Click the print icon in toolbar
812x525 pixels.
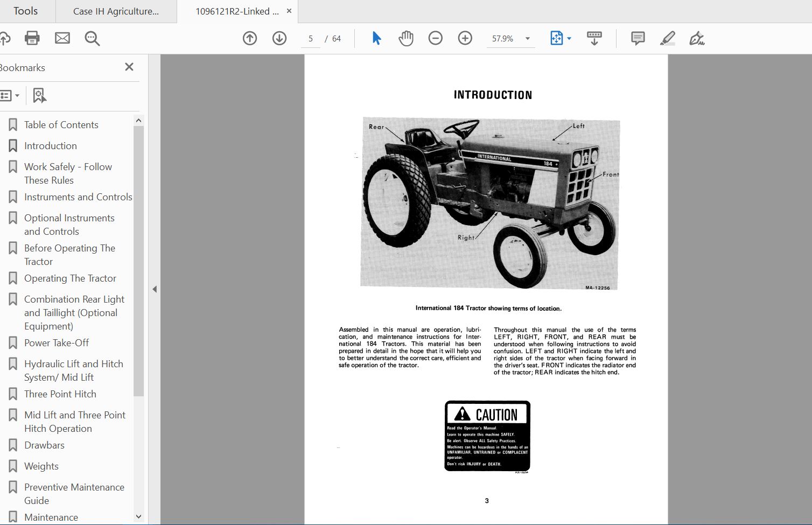[x=32, y=38]
